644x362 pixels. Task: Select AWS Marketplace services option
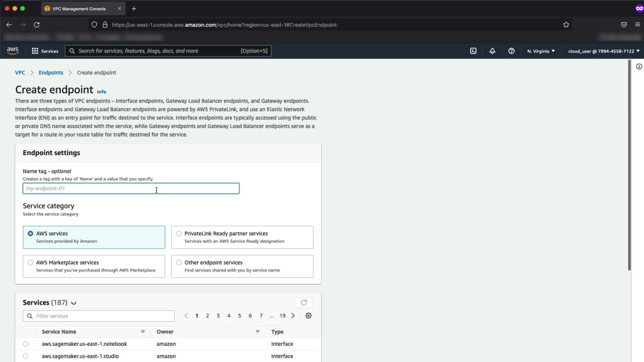coord(31,262)
